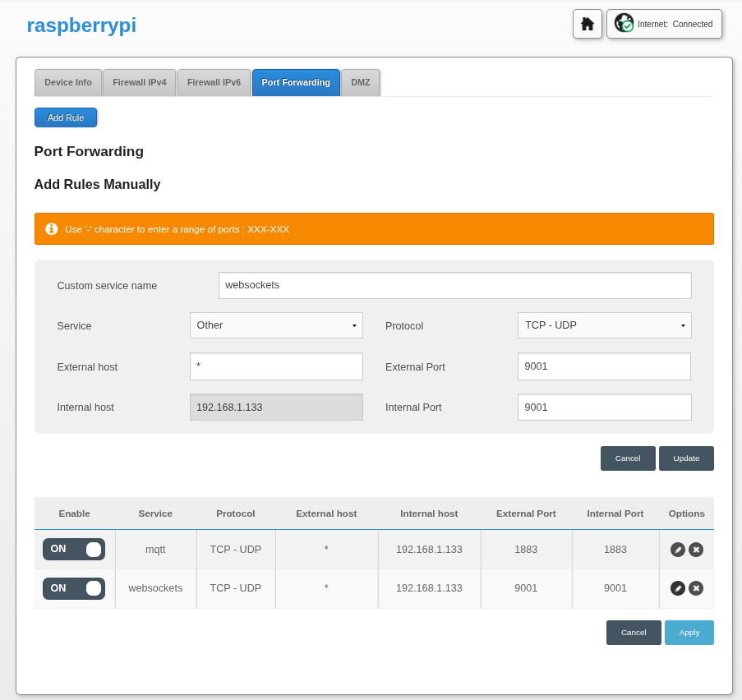Click the Custom service name field

(454, 286)
